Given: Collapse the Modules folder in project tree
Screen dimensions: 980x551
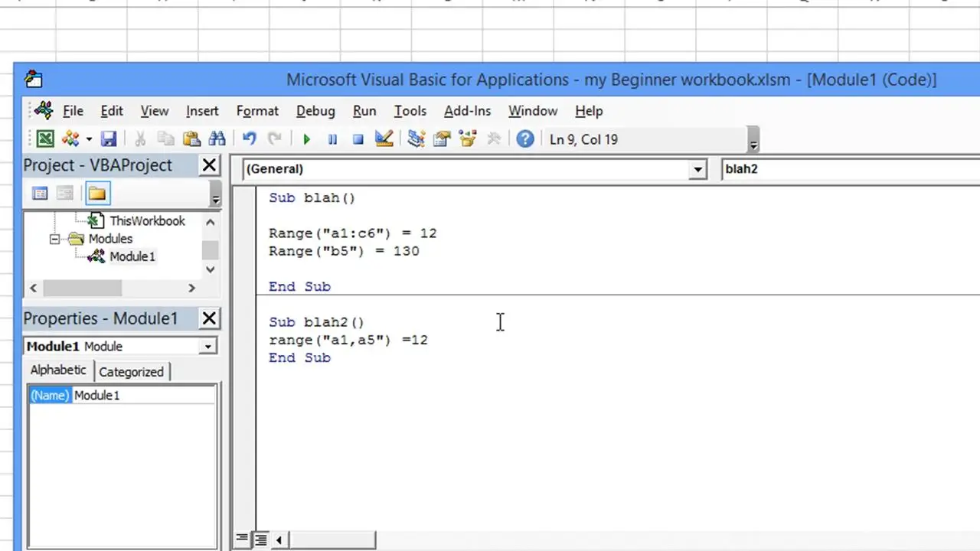Looking at the screenshot, I should 55,239.
